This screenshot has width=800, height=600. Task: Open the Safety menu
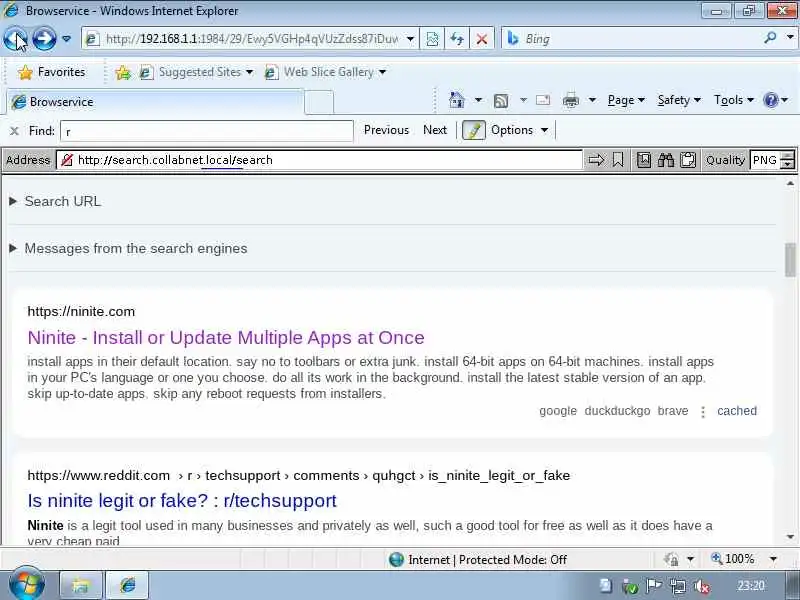coord(679,100)
